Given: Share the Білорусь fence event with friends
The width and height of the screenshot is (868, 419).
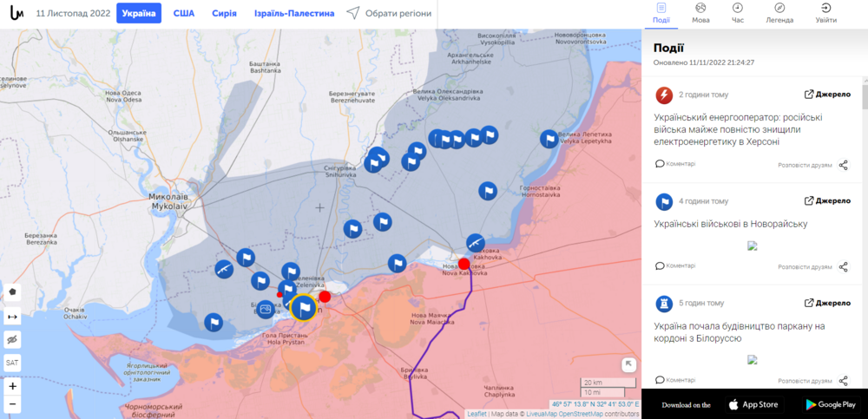Looking at the screenshot, I should tap(813, 381).
